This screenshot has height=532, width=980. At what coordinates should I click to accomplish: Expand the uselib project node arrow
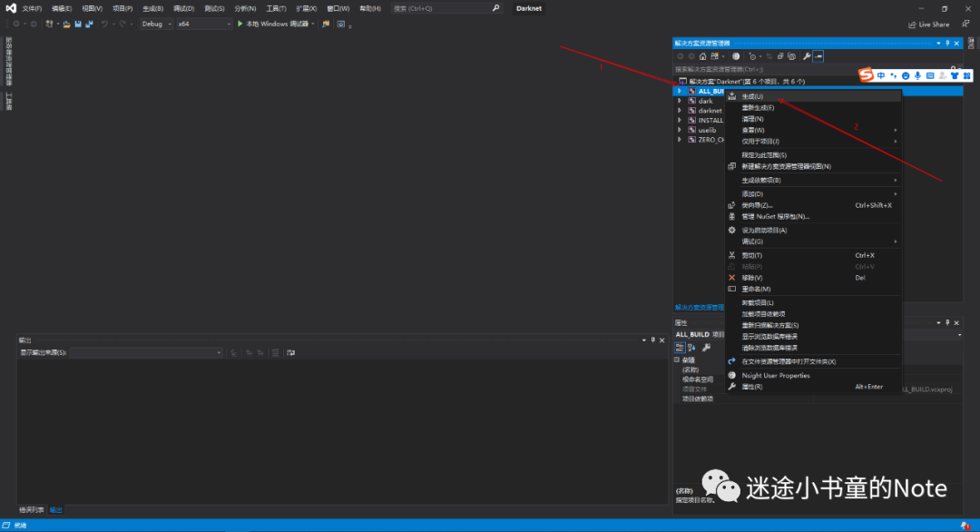[680, 130]
